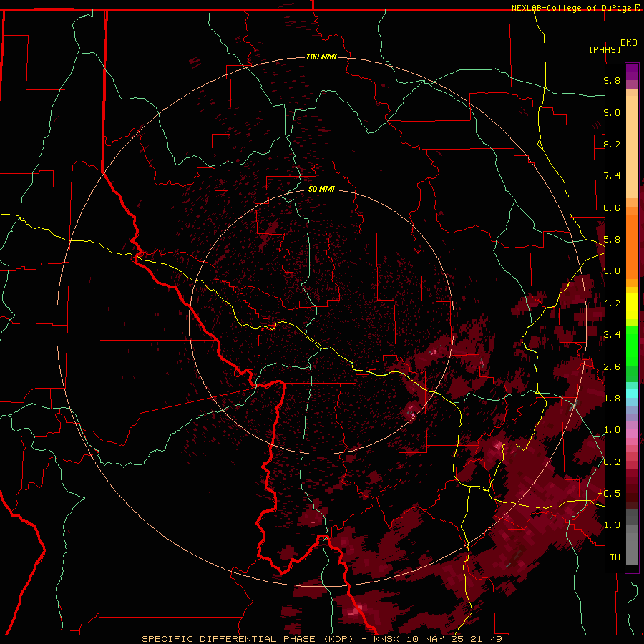Click the 100 NMI range ring label
644x644 pixels.
point(321,57)
